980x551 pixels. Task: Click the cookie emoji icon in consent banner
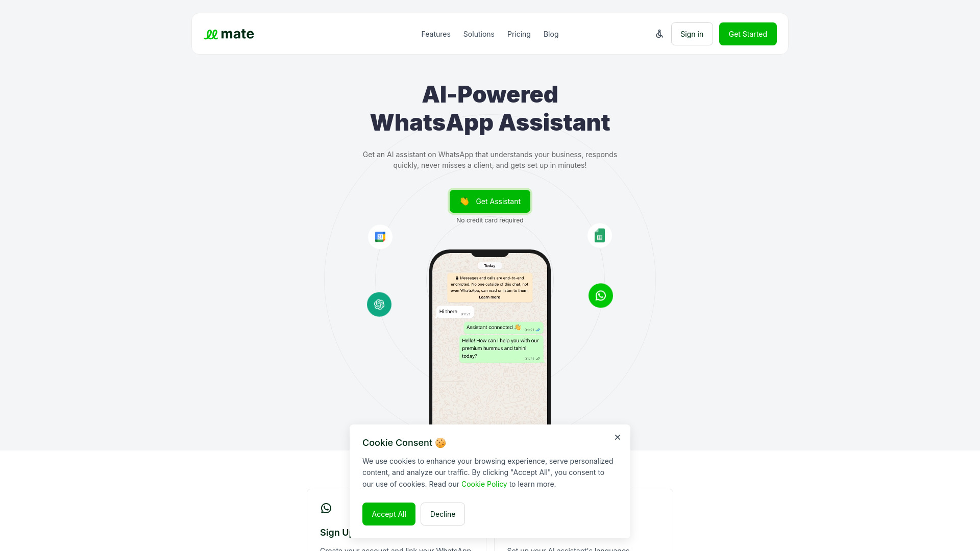point(441,442)
